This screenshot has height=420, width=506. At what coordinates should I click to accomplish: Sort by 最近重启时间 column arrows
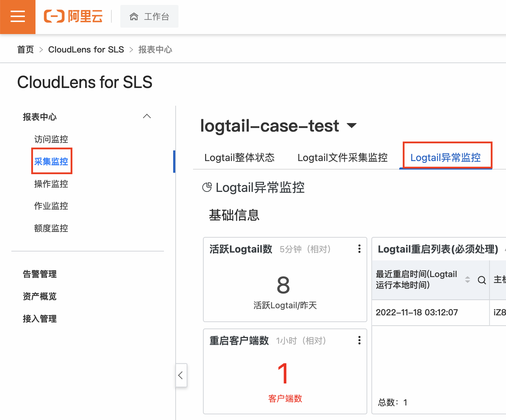[468, 280]
